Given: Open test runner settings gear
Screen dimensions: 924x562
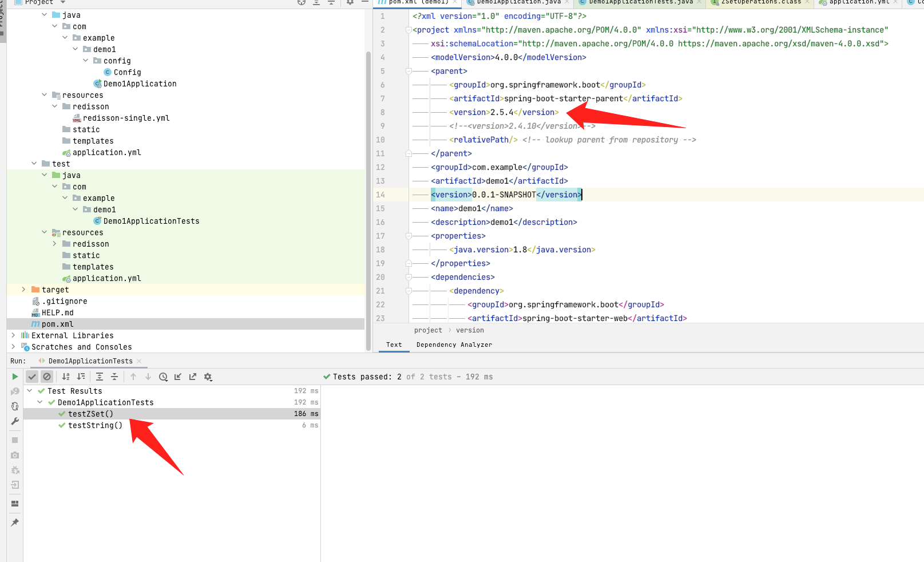Looking at the screenshot, I should pos(208,377).
